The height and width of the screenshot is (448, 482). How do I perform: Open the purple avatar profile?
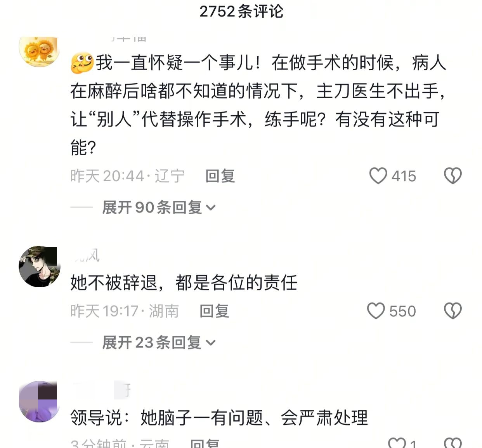(39, 401)
